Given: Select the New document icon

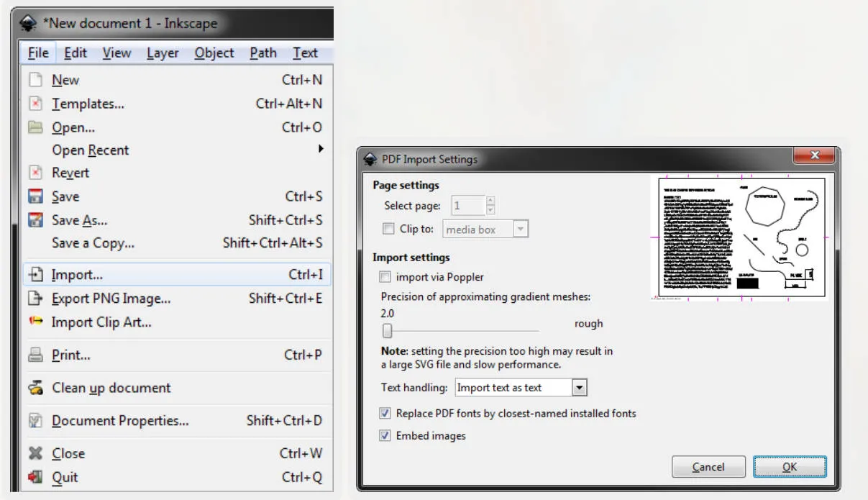Looking at the screenshot, I should pyautogui.click(x=36, y=79).
